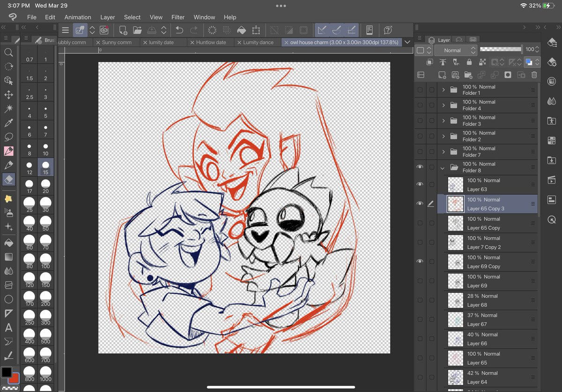Click the Clear spinner icon in command bar
The width and height of the screenshot is (562, 392).
pos(212,30)
